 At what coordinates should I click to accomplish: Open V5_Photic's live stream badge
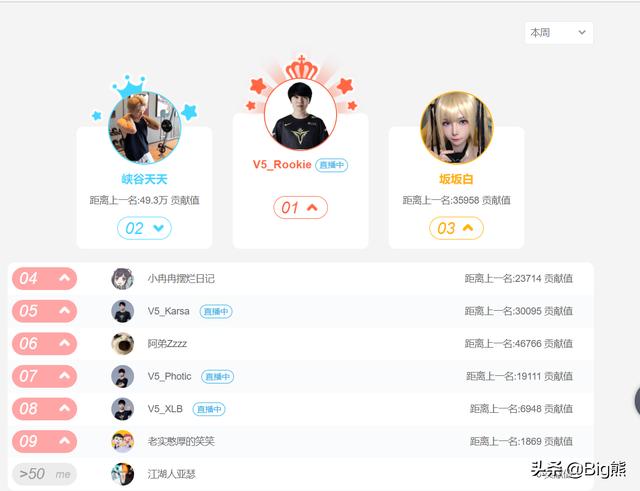[218, 376]
